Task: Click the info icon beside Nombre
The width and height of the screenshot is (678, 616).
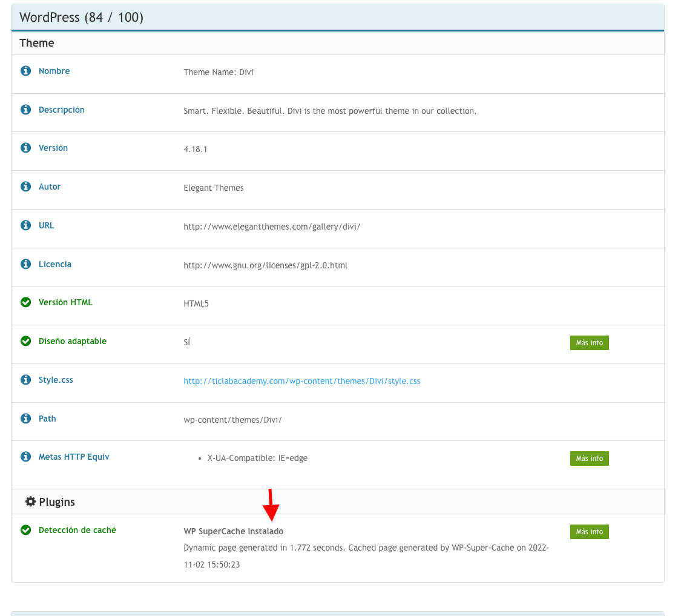Action: click(x=26, y=70)
